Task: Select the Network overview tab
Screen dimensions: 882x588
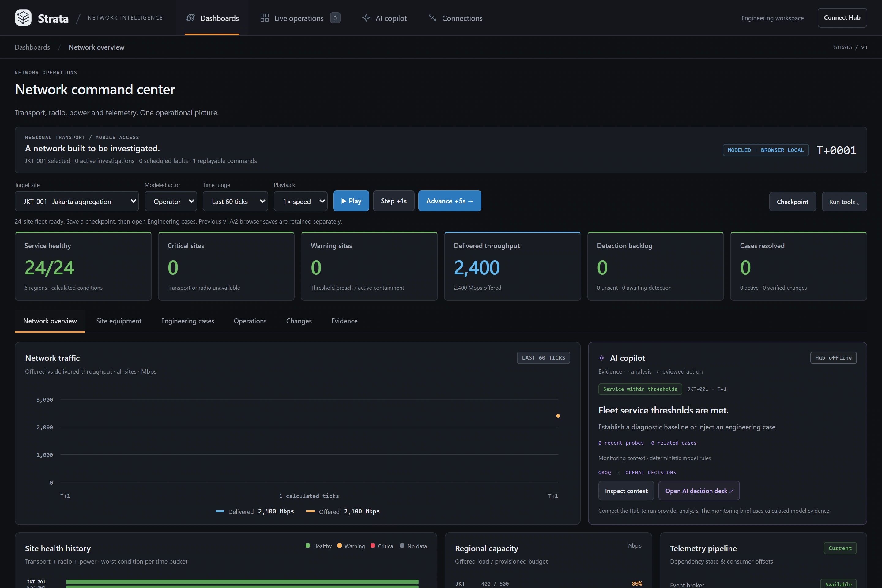Action: pyautogui.click(x=50, y=321)
